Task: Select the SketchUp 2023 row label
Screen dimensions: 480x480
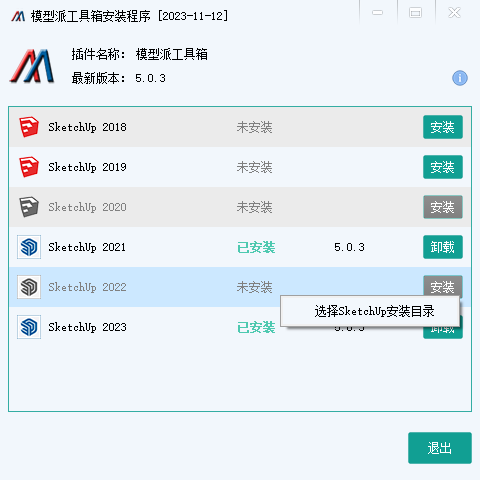Action: (87, 327)
